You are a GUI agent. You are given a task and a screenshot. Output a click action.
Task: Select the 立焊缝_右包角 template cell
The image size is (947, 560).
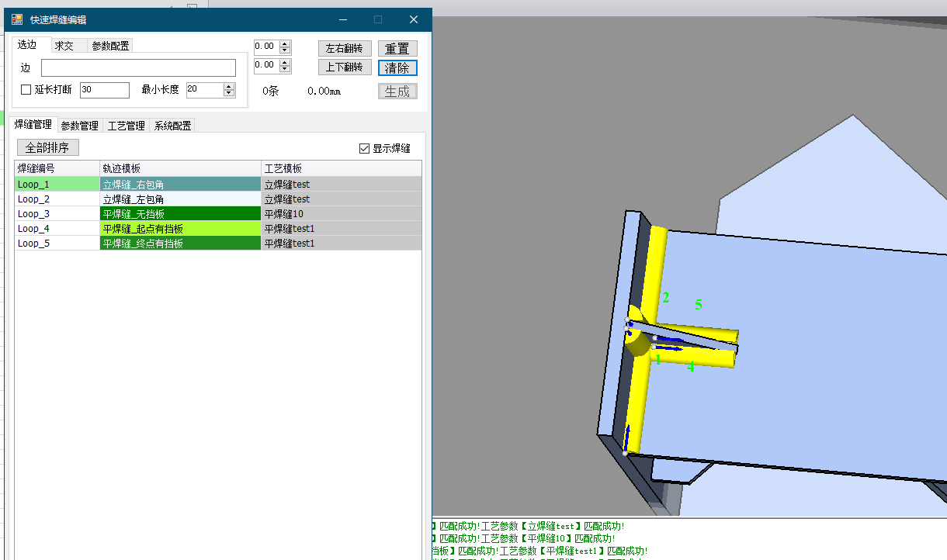click(x=181, y=185)
